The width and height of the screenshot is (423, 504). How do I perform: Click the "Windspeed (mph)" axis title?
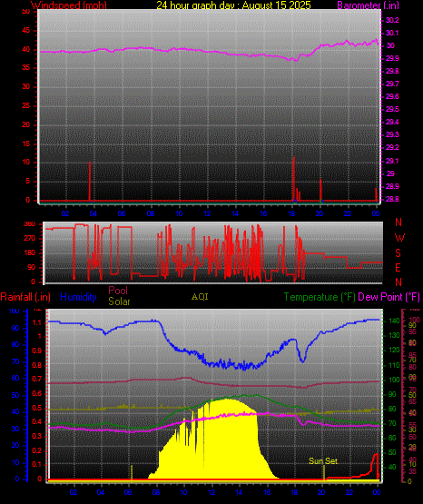[69, 5]
